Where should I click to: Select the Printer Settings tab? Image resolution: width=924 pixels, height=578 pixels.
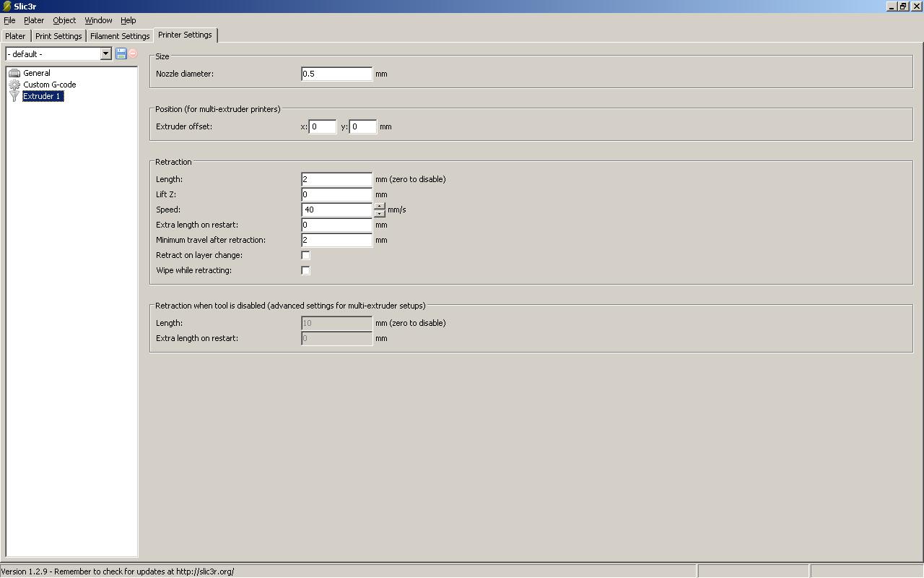[x=185, y=35]
